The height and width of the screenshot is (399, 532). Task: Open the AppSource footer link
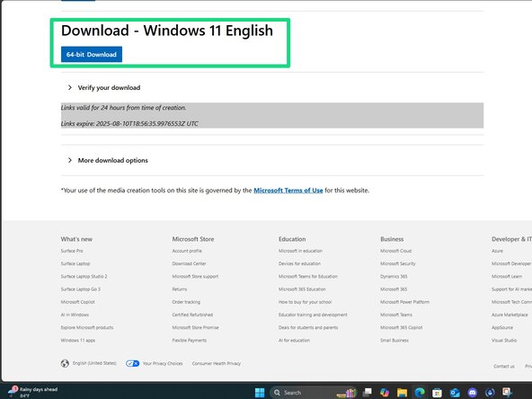point(502,328)
